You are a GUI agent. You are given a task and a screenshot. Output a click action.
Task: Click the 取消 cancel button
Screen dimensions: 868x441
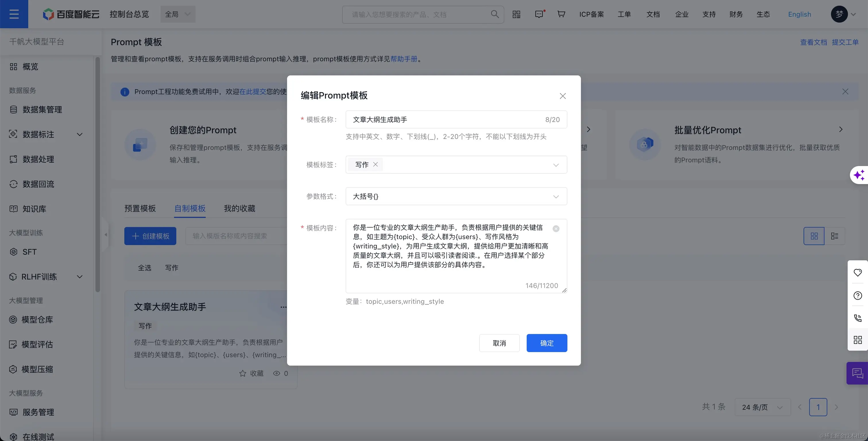tap(499, 343)
